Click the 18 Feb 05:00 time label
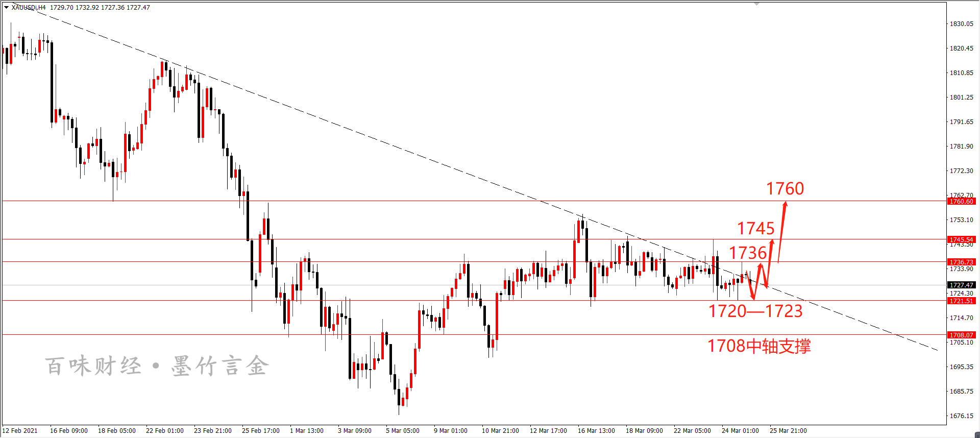This screenshot has width=980, height=438. tap(117, 431)
